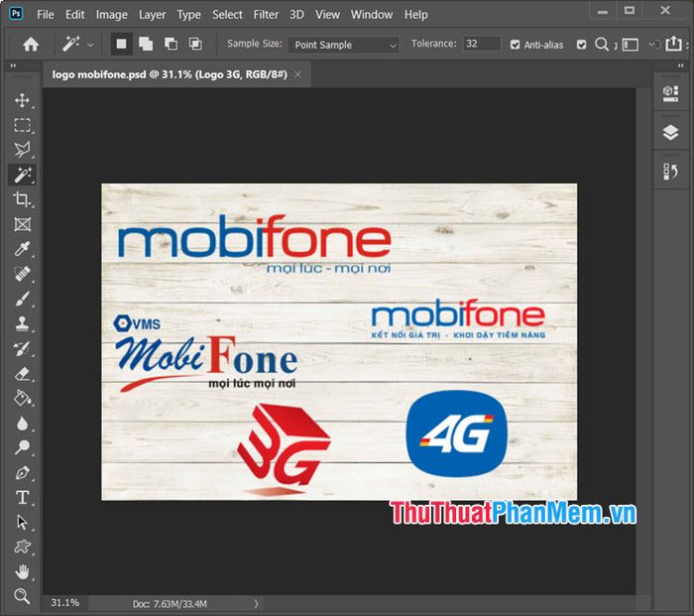Image resolution: width=694 pixels, height=616 pixels.
Task: Open the View menu
Action: (327, 15)
